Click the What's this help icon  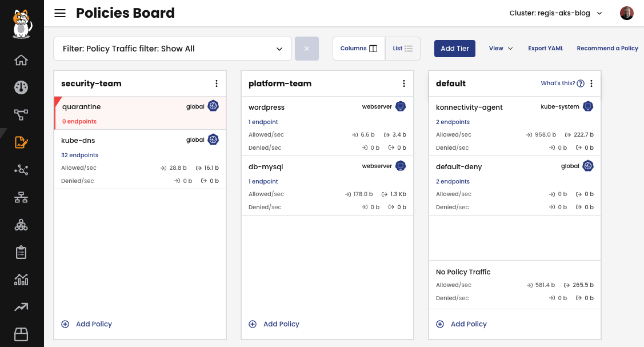[x=581, y=83]
